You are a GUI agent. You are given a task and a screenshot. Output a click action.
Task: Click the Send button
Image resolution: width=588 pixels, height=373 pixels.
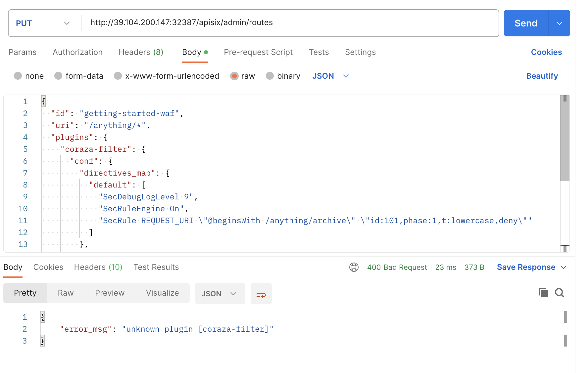[x=525, y=23]
